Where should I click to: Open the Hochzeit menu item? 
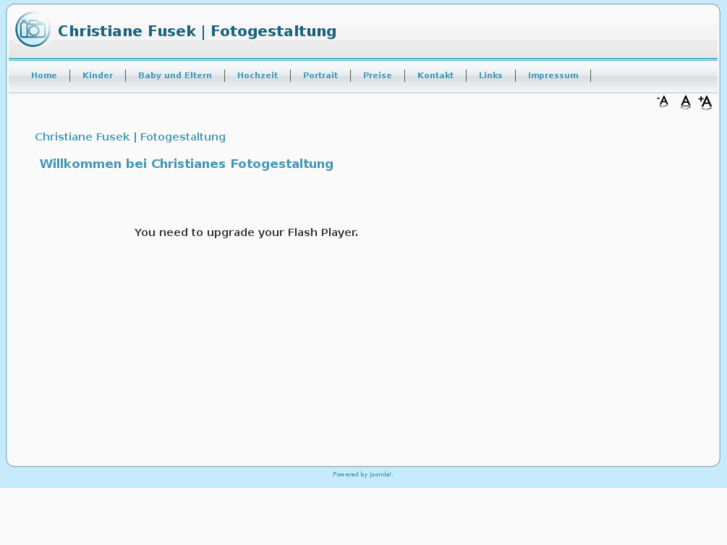(x=257, y=75)
